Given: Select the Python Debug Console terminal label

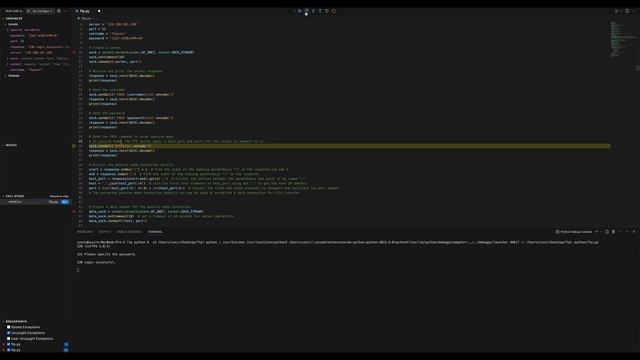Looking at the screenshot, I should click(576, 231).
